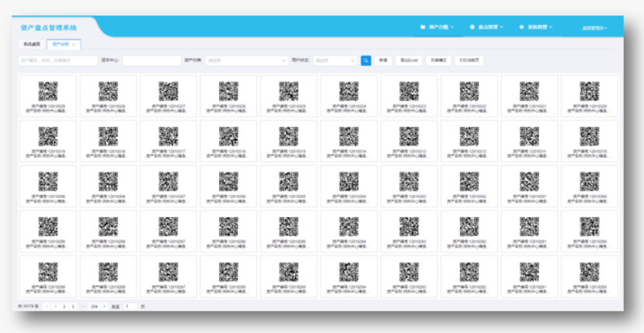Open the 用户状态 dropdown
The image size is (644, 333).
coord(335,60)
